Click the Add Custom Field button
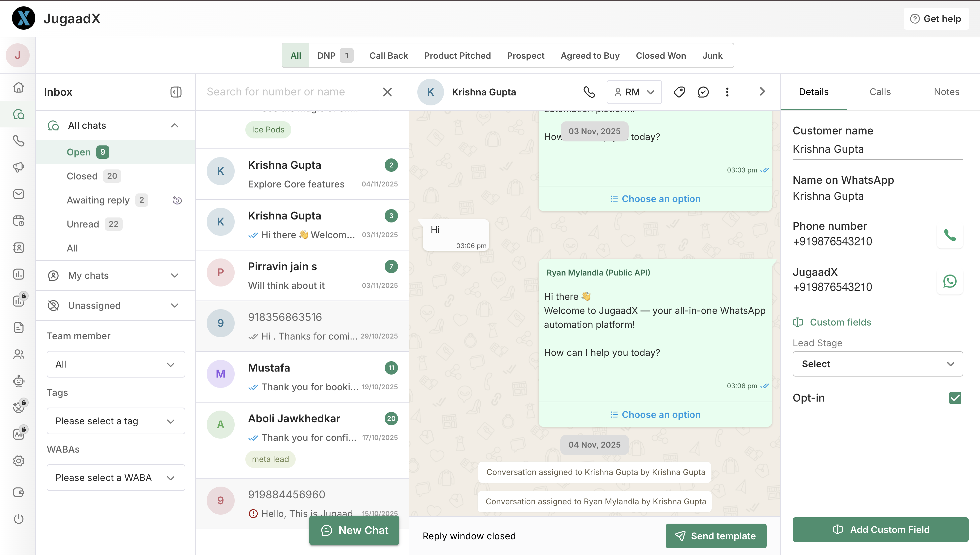The height and width of the screenshot is (555, 980). [x=880, y=529]
